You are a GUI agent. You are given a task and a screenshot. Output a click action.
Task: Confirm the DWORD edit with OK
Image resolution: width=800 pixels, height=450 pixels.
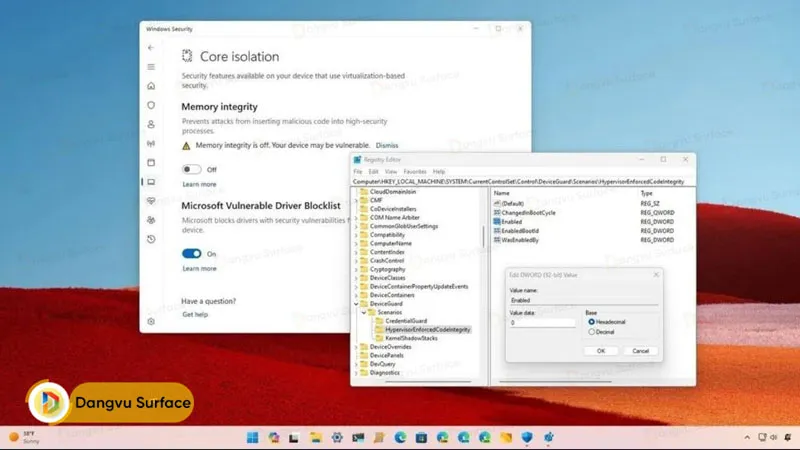pos(601,351)
